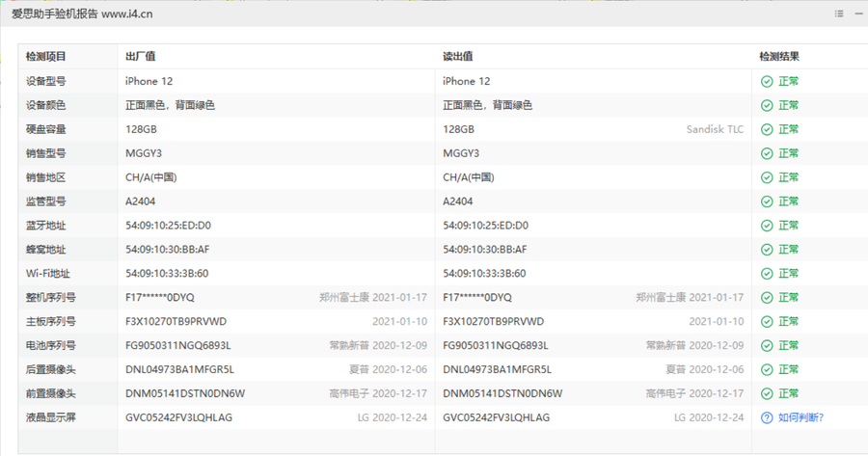The image size is (868, 456).
Task: Click the green check icon in 监管型号 row
Action: click(x=767, y=201)
